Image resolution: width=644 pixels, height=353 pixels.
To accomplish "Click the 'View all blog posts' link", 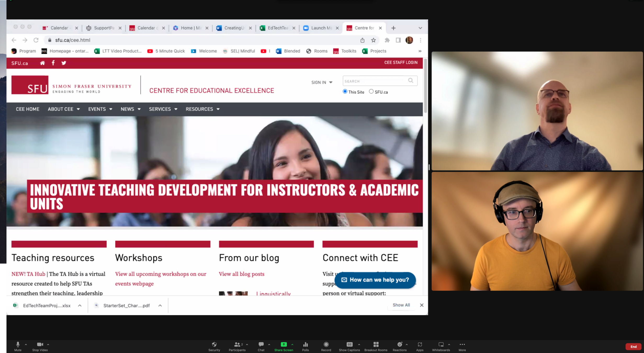I will 241,274.
